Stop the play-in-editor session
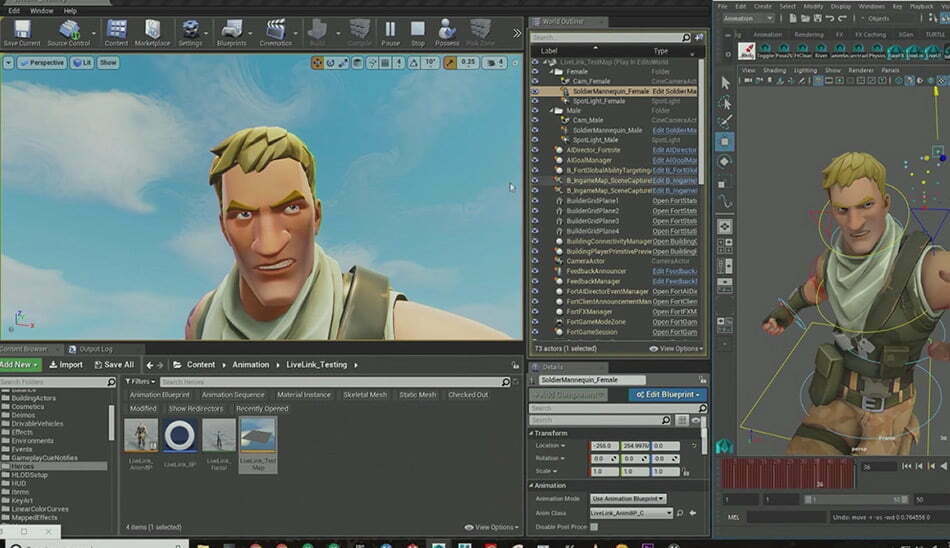950x548 pixels. pyautogui.click(x=417, y=33)
